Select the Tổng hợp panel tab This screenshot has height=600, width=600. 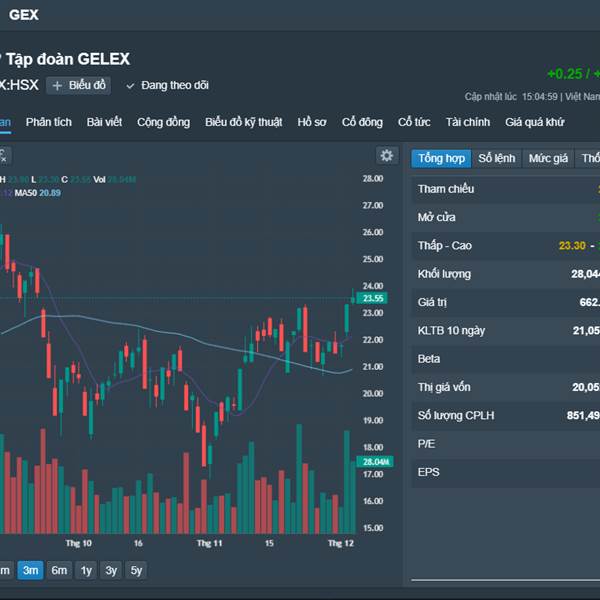(441, 158)
